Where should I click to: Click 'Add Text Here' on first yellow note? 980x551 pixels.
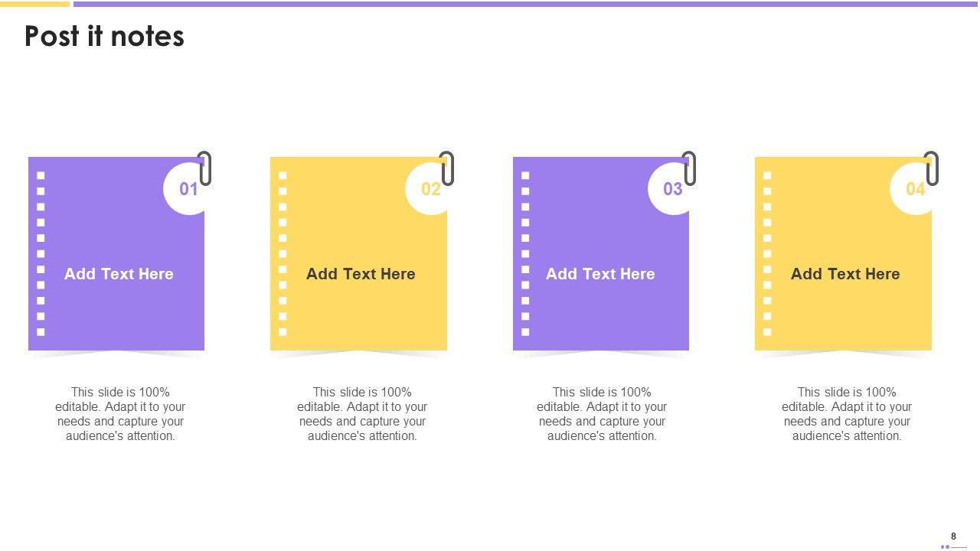tap(361, 274)
